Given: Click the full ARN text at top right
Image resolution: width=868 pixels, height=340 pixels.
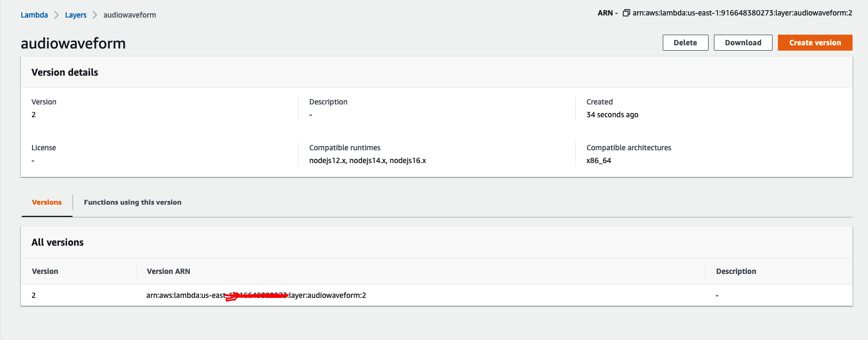Looking at the screenshot, I should [x=742, y=13].
